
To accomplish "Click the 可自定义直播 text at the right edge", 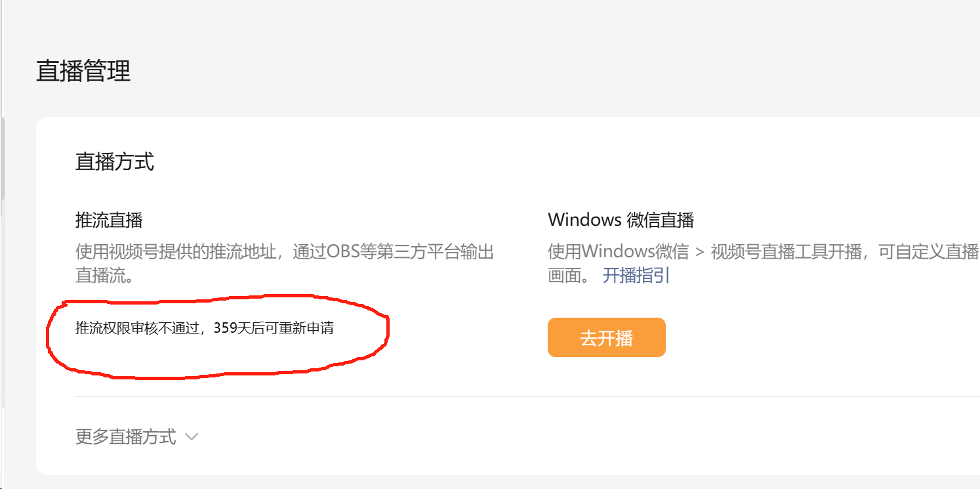I will 929,252.
